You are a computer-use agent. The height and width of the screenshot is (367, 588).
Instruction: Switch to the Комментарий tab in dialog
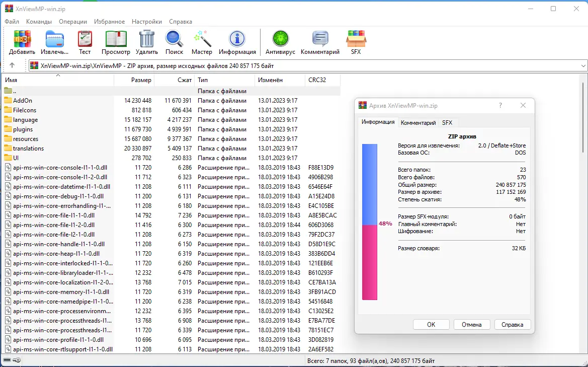coord(418,123)
